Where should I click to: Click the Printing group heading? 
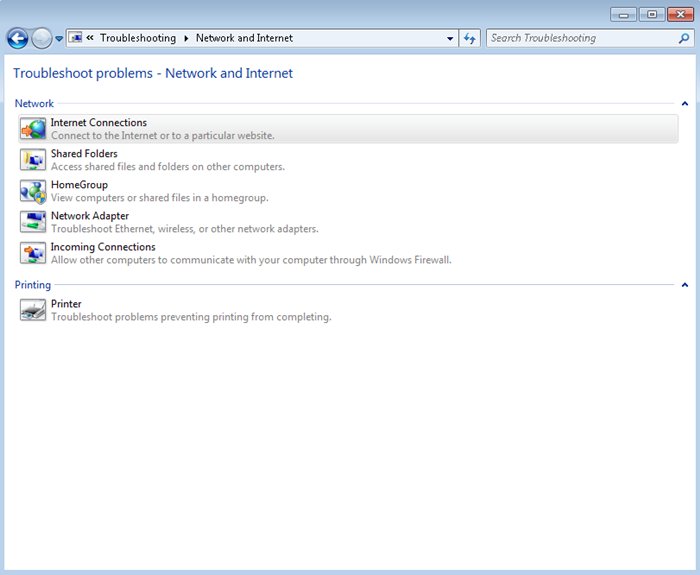pyautogui.click(x=33, y=285)
